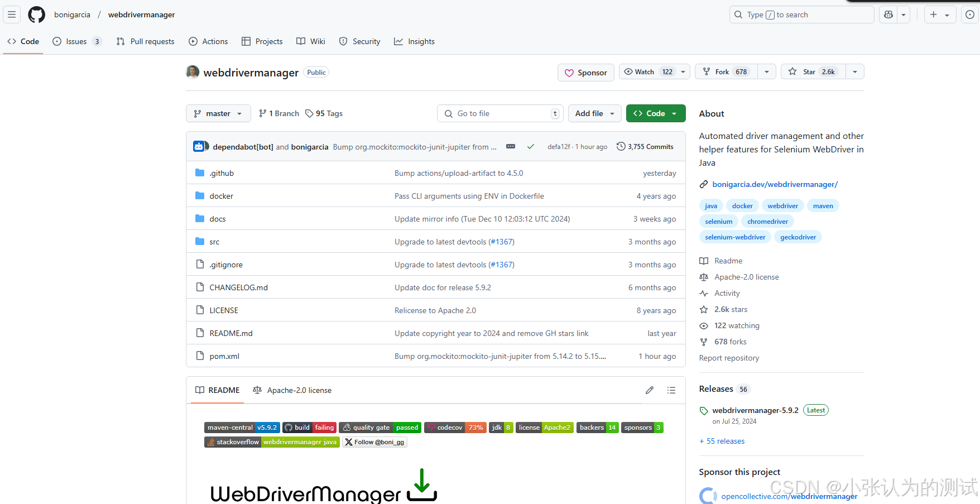
Task: Open the license Apache2 badge
Action: coord(545,428)
